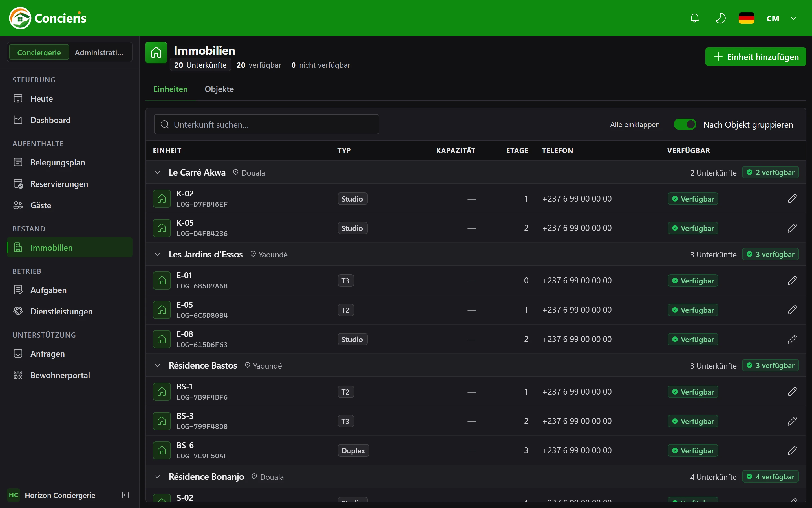Collapse the Résidence Bastos group

tap(157, 365)
